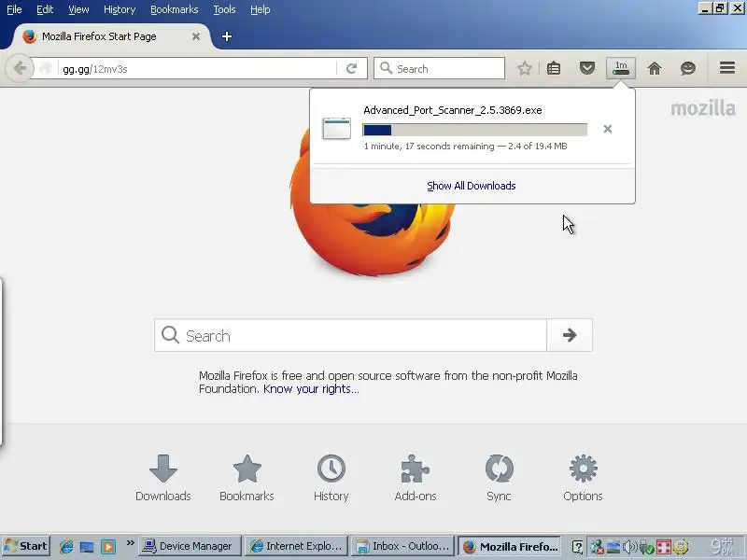Open the View menu
The height and width of the screenshot is (560, 747).
[78, 9]
